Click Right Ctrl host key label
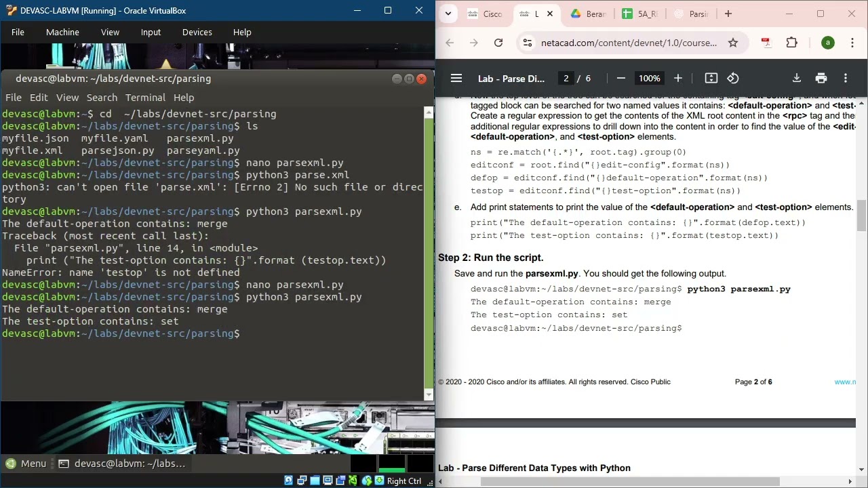This screenshot has width=868, height=488. [404, 481]
